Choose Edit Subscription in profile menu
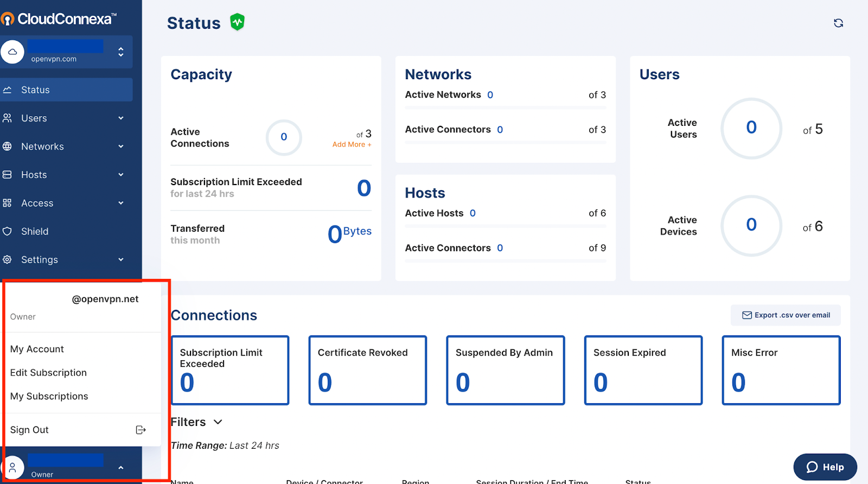The image size is (868, 484). pyautogui.click(x=48, y=373)
